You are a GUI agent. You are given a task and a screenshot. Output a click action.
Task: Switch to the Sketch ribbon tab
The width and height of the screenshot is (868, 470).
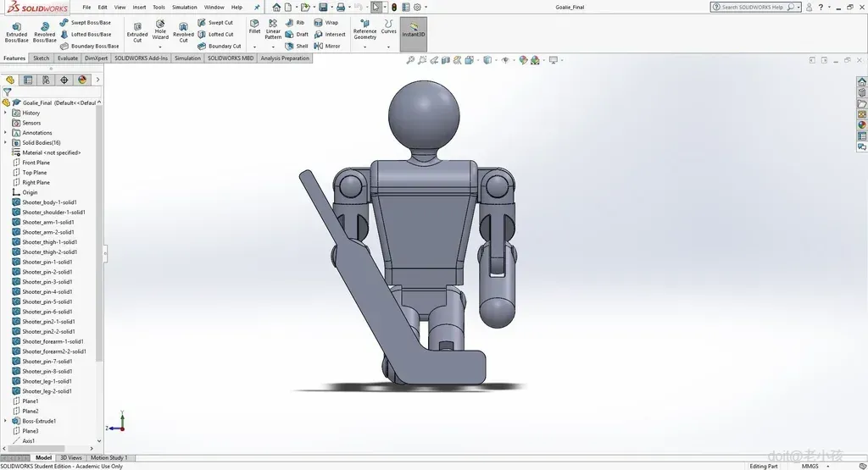(x=41, y=58)
